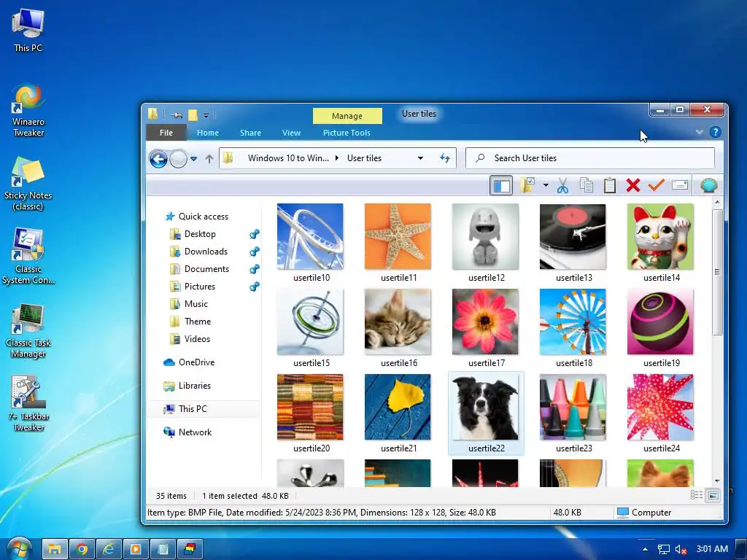Click the clock showing 3:01 AM

[x=712, y=549]
